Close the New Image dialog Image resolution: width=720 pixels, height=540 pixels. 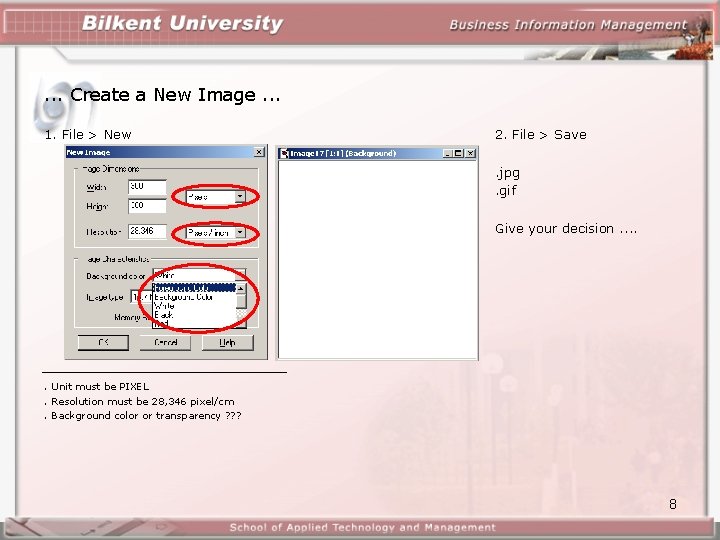259,152
